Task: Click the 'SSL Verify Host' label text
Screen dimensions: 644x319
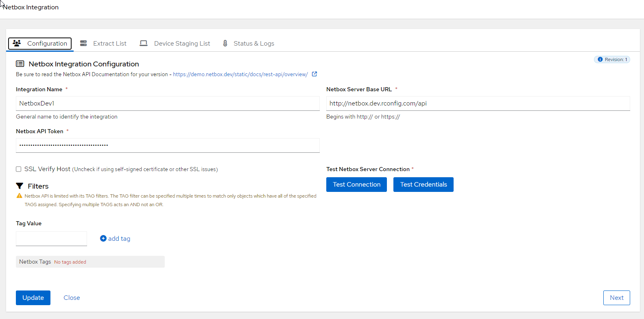Action: [x=47, y=169]
